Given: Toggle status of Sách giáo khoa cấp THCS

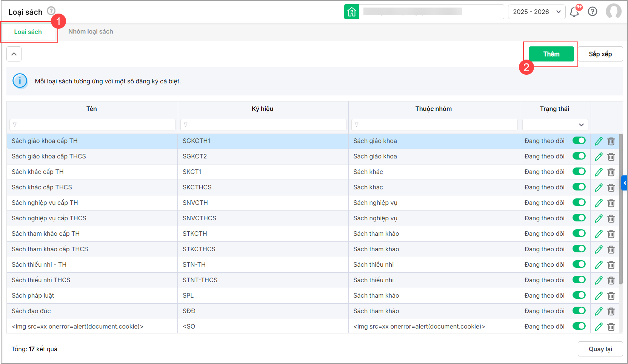Looking at the screenshot, I should click(579, 156).
